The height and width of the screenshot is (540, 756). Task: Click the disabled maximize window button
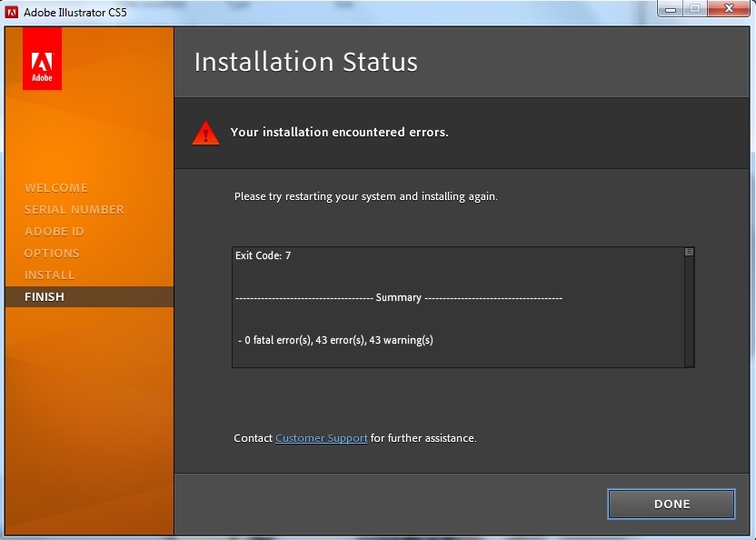(x=695, y=9)
